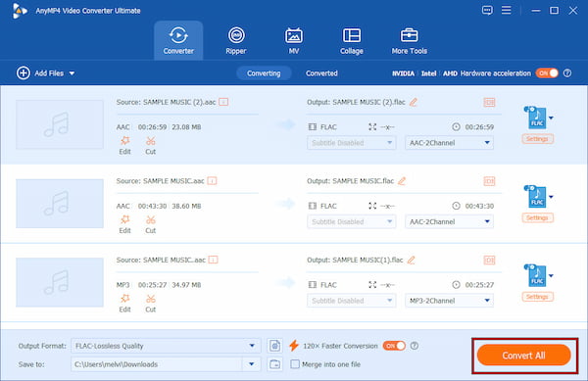The image size is (588, 381).
Task: Cut the SAMPLE MUSIC (2).aac file
Action: point(150,145)
